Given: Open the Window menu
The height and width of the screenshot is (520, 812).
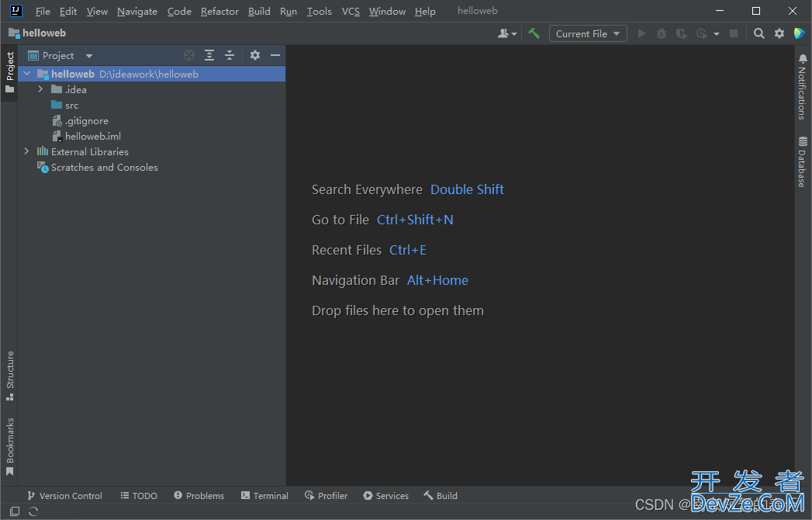Looking at the screenshot, I should point(387,12).
